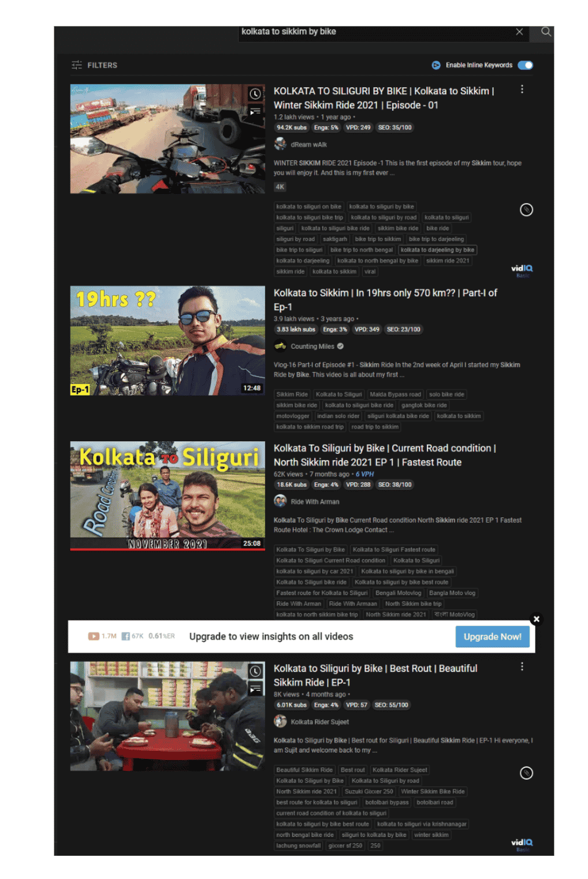Dismiss the upgrade insights banner
This screenshot has height=879, width=588.
click(536, 619)
